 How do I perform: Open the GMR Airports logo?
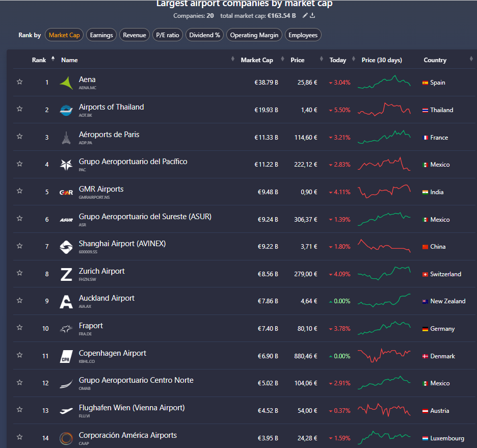pyautogui.click(x=66, y=192)
